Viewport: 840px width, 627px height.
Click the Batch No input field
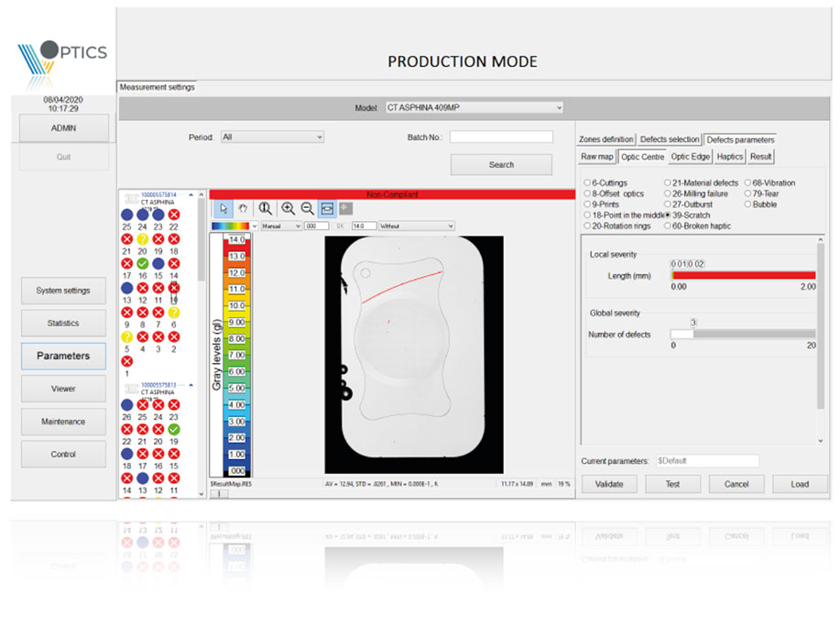click(x=501, y=137)
